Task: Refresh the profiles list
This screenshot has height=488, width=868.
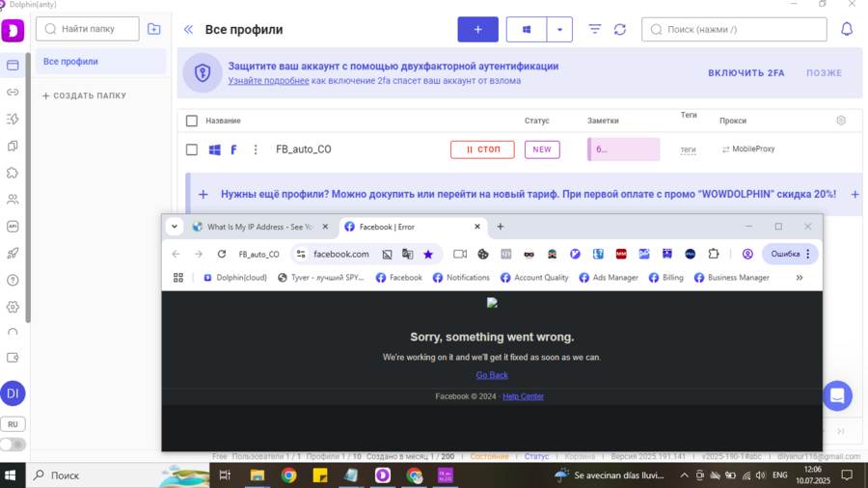Action: tap(620, 29)
